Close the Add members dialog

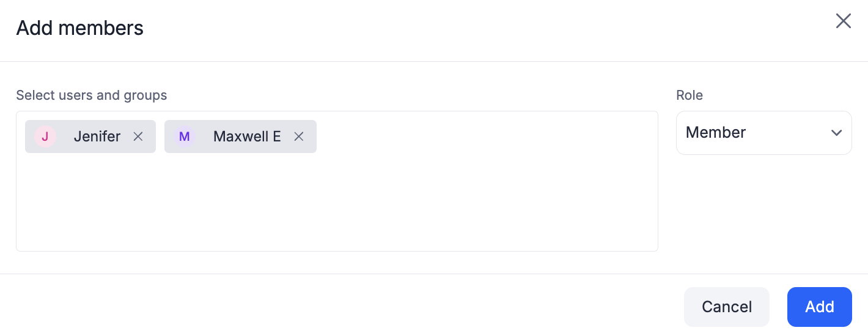pyautogui.click(x=844, y=21)
